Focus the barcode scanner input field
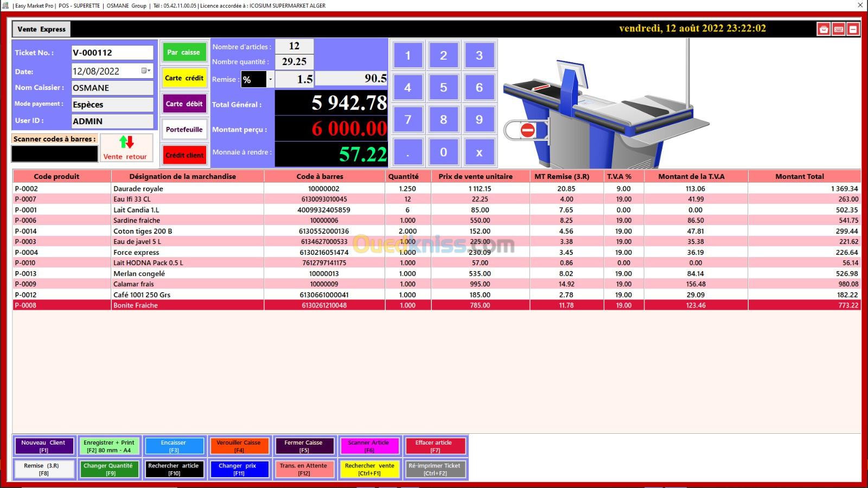Image resolution: width=868 pixels, height=488 pixels. click(55, 154)
